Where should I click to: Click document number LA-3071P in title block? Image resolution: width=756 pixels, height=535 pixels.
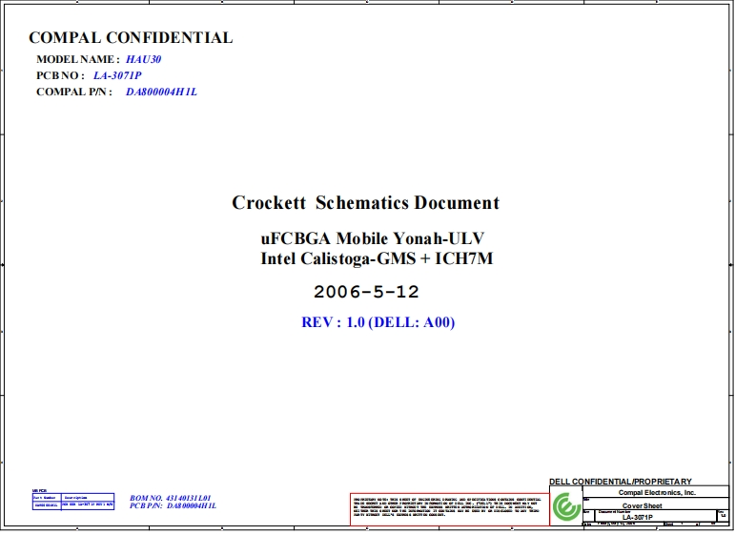coord(637,518)
